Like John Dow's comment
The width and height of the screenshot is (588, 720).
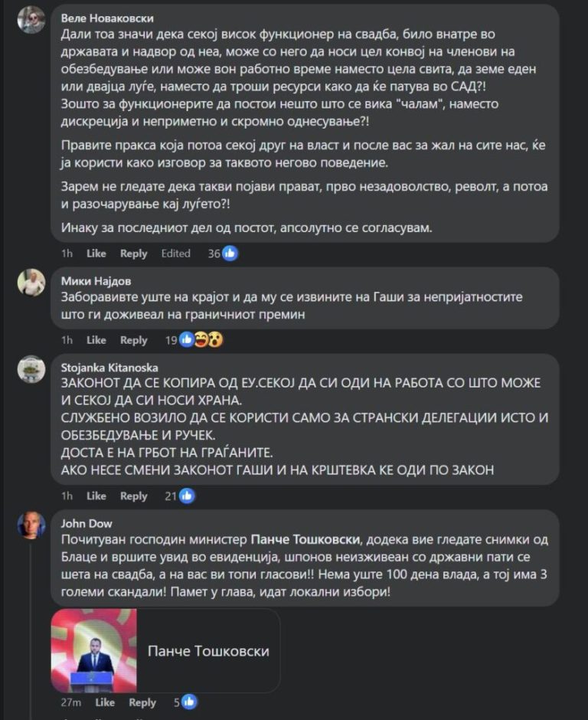click(105, 702)
